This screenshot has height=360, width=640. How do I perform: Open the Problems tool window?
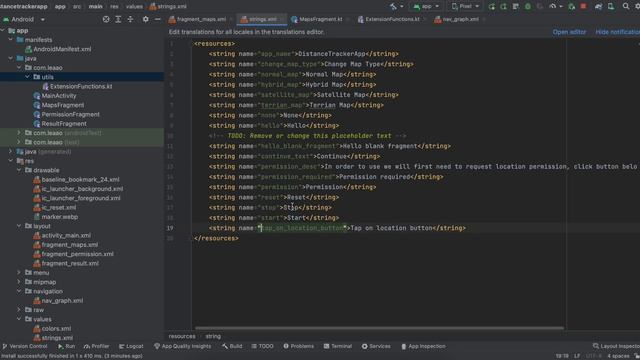click(x=298, y=346)
